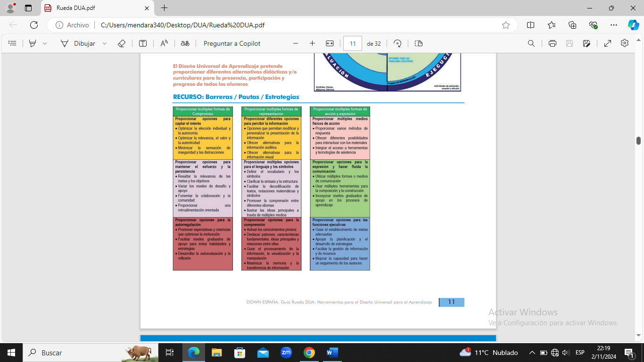644x362 pixels.
Task: Save the PDF as copy
Action: coord(586,43)
